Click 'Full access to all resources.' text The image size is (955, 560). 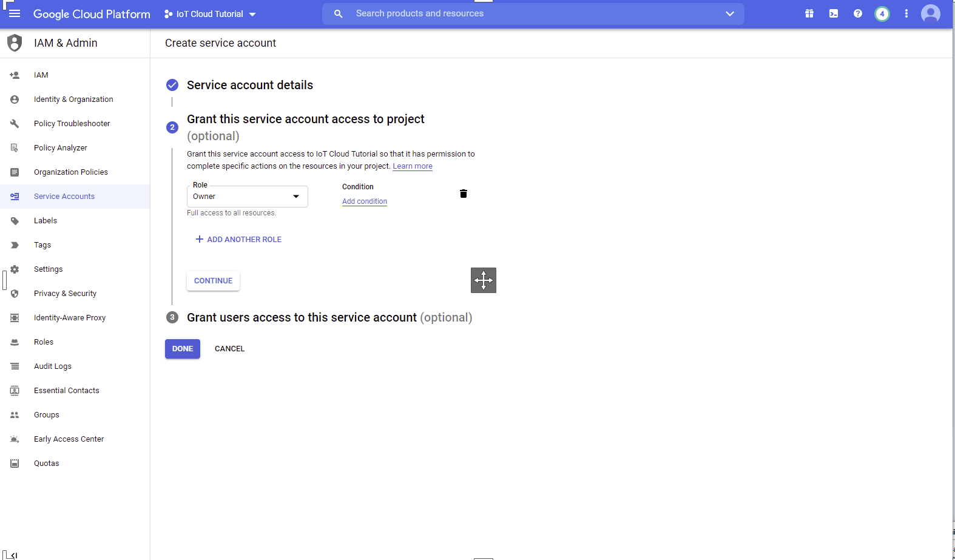click(231, 213)
